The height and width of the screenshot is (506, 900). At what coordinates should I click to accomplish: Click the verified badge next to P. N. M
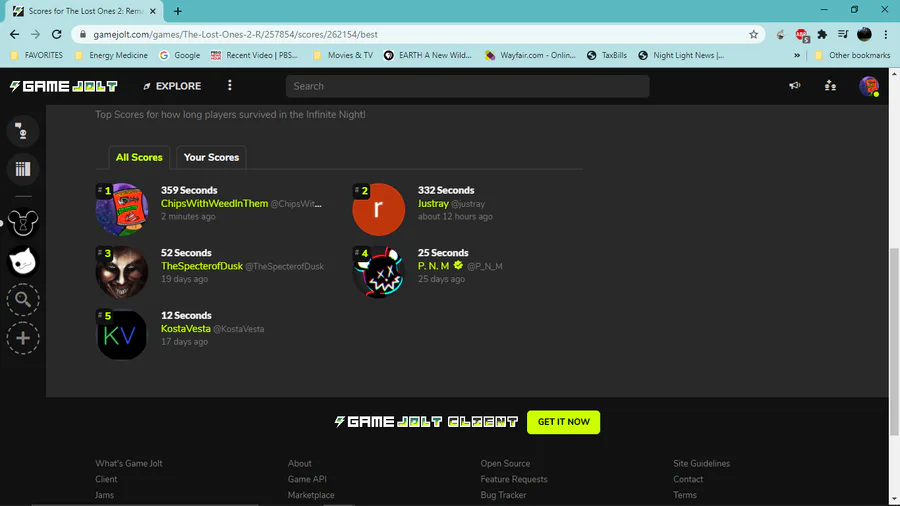coord(458,265)
